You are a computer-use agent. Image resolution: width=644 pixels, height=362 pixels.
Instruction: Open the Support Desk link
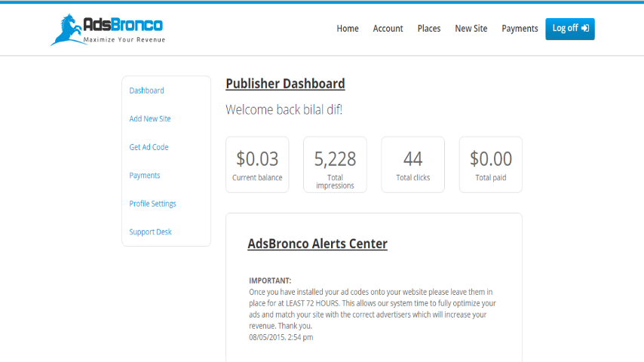(150, 232)
